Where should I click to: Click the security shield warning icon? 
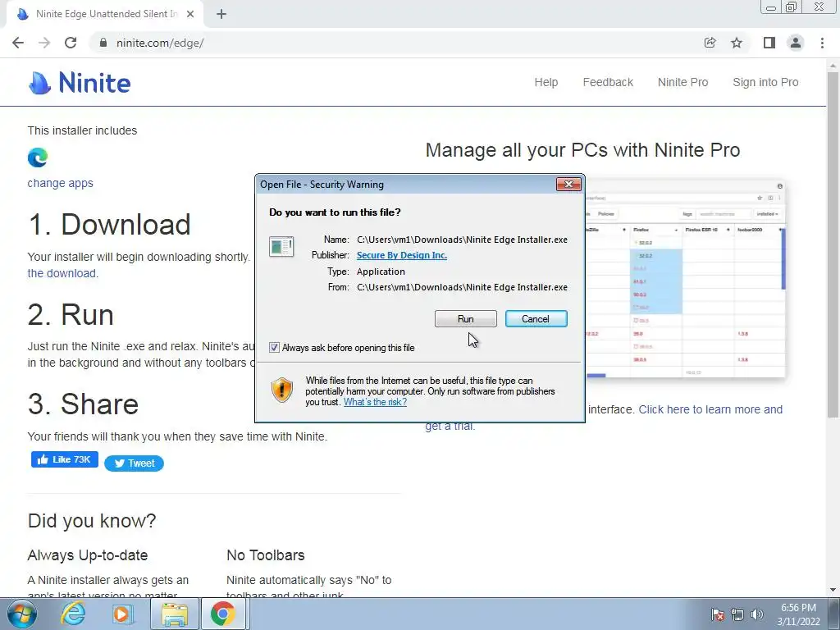282,390
